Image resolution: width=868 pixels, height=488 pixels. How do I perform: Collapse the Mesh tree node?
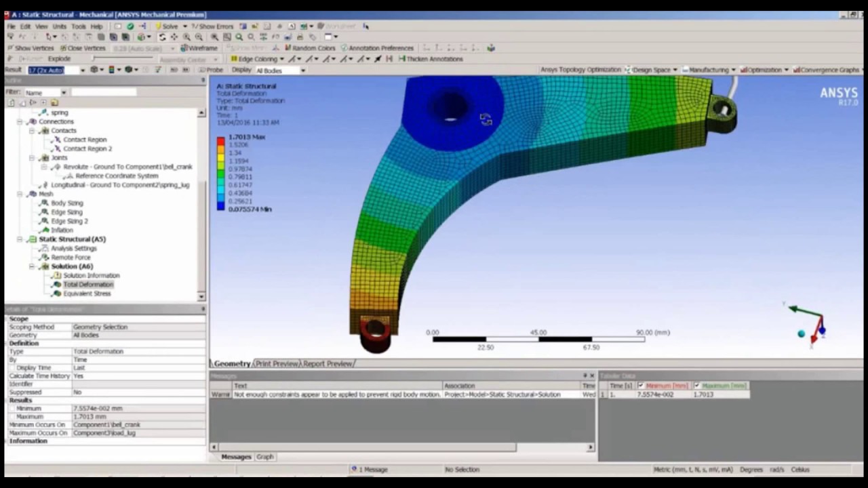click(x=20, y=194)
